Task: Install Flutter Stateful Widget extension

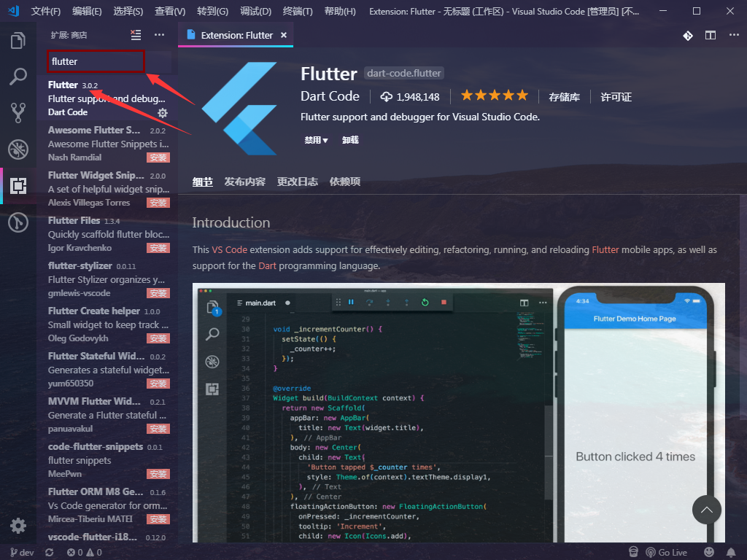Action: coord(158,384)
